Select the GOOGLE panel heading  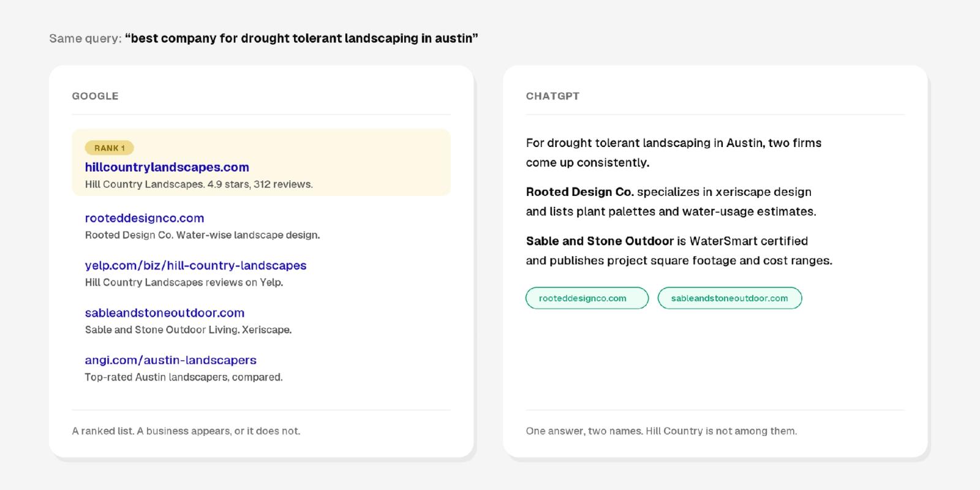click(95, 96)
